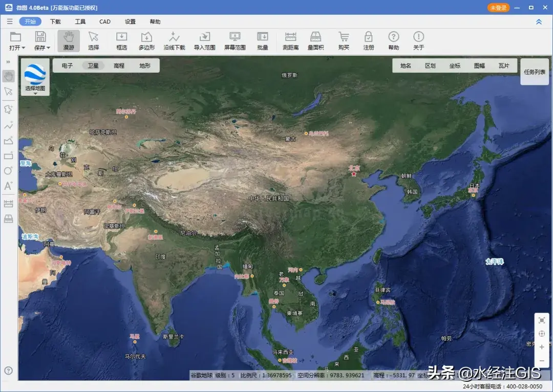The width and height of the screenshot is (553, 392).
Task: Click the 导入范围 import range icon
Action: (x=204, y=40)
